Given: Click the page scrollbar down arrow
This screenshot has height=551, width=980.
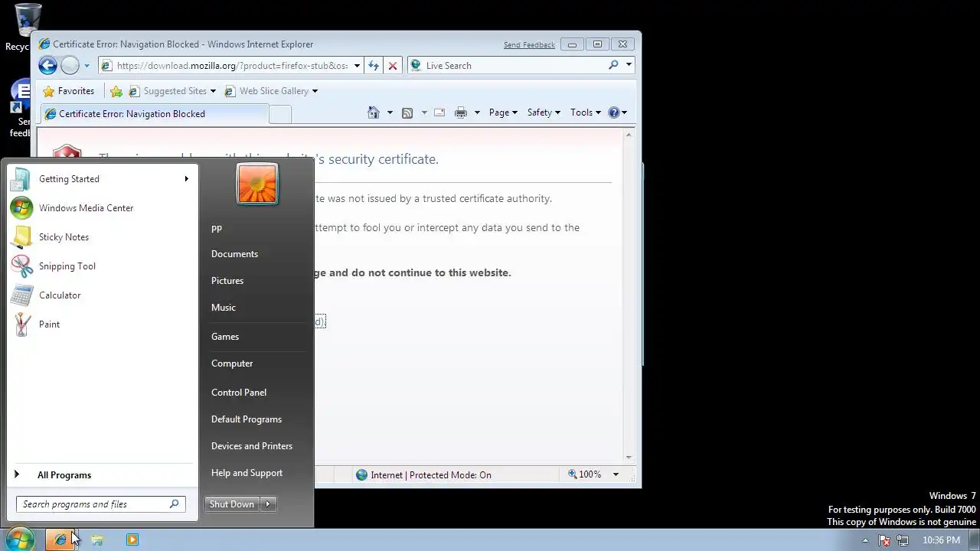Looking at the screenshot, I should tap(629, 457).
